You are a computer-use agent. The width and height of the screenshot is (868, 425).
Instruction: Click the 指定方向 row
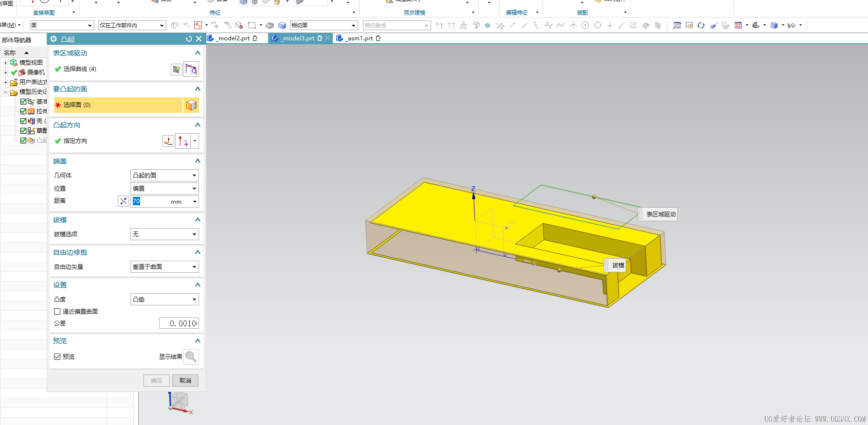[x=107, y=141]
